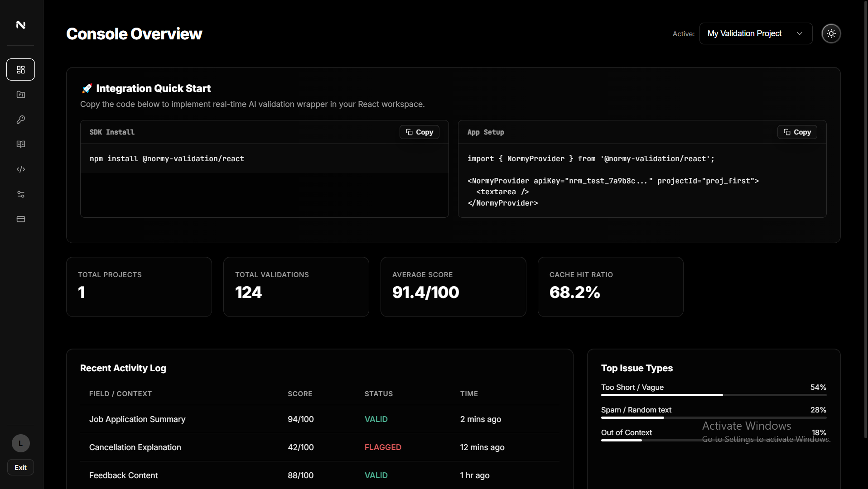This screenshot has height=489, width=868.
Task: Open the code brackets sidebar icon
Action: (x=21, y=169)
